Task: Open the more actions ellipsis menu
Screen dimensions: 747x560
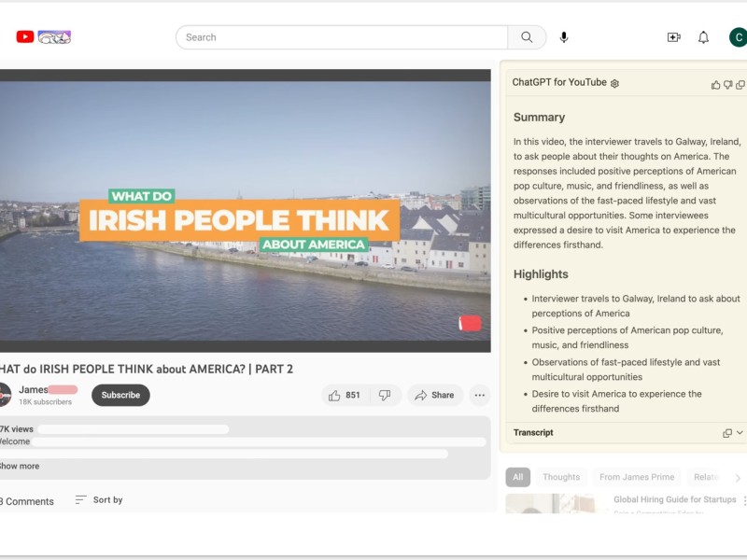Action: click(480, 395)
